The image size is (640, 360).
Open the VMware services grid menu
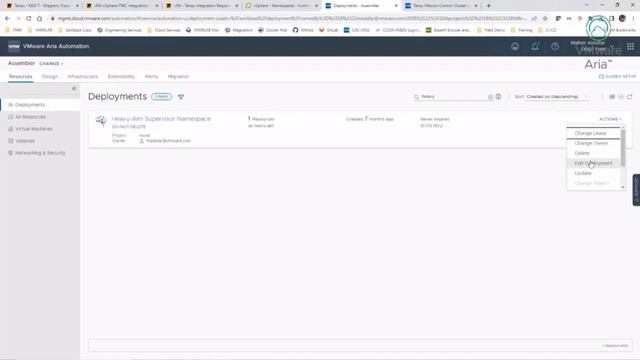coord(631,47)
